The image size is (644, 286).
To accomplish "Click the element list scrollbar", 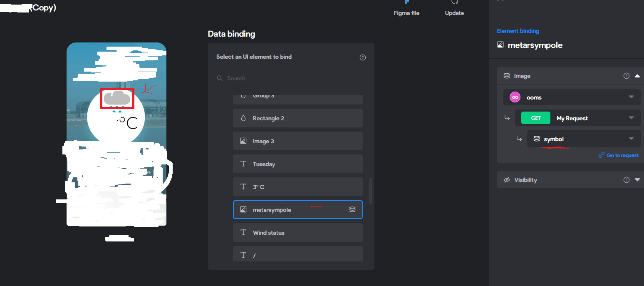I will tap(371, 191).
